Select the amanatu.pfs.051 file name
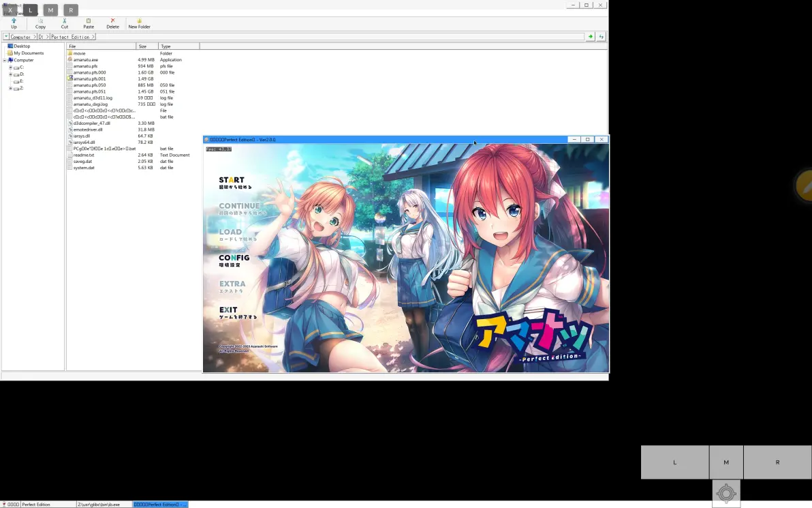The height and width of the screenshot is (508, 812). [89, 91]
